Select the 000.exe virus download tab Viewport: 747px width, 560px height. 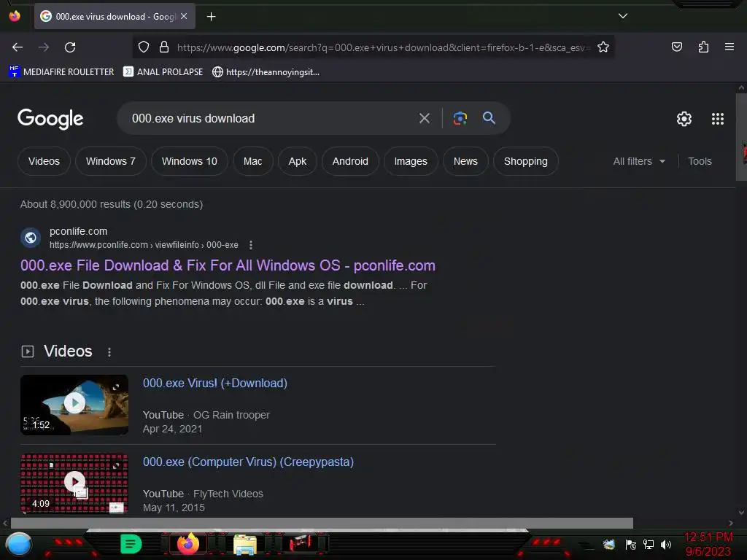tap(115, 17)
